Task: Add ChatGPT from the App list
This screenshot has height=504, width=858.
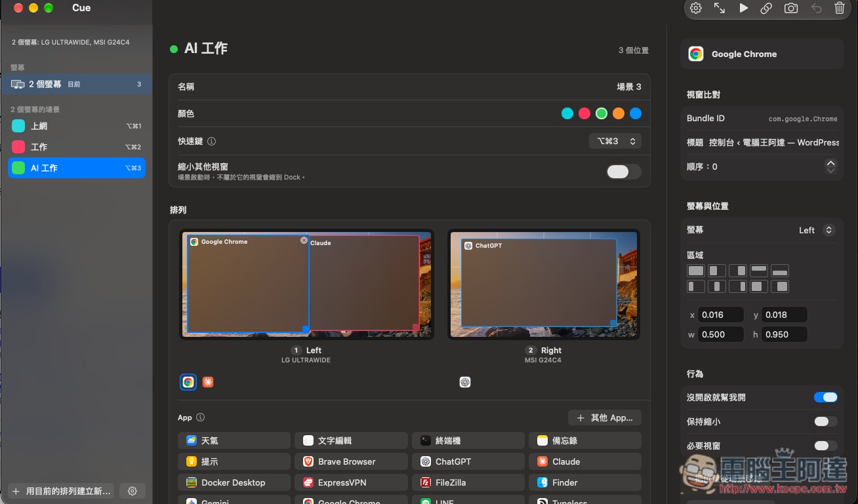Action: tap(468, 461)
